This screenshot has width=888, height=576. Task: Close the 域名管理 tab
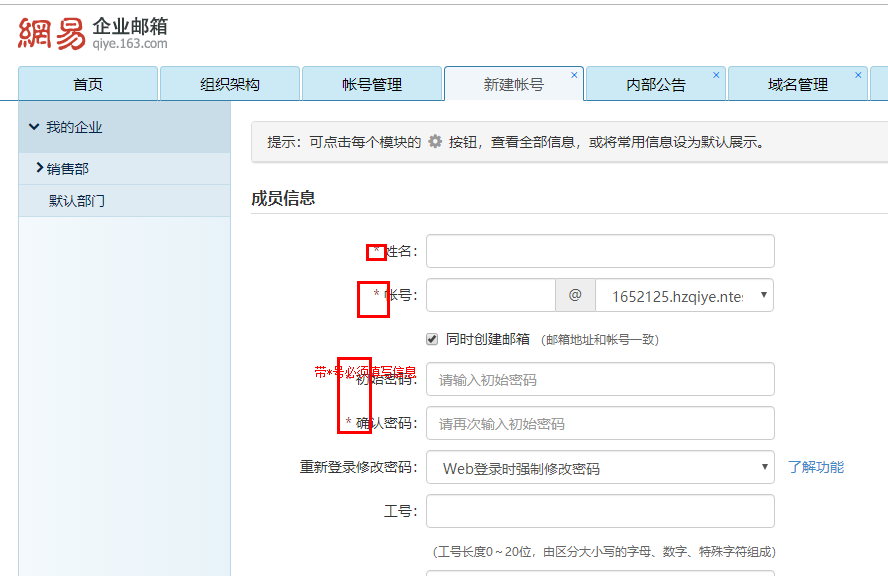point(859,75)
